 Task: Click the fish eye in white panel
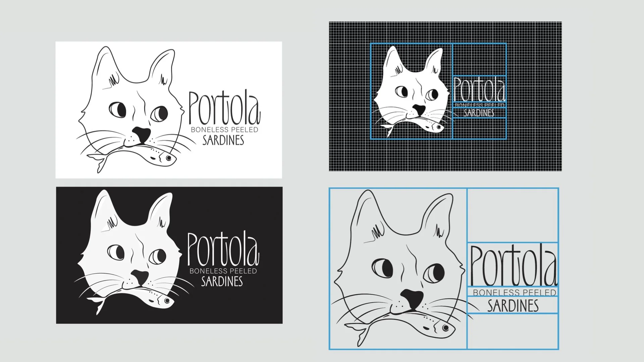click(169, 158)
